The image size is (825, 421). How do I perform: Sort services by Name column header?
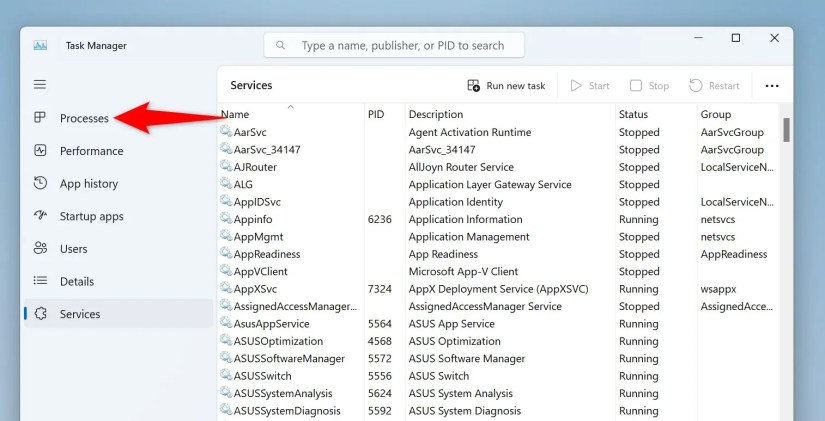(236, 114)
